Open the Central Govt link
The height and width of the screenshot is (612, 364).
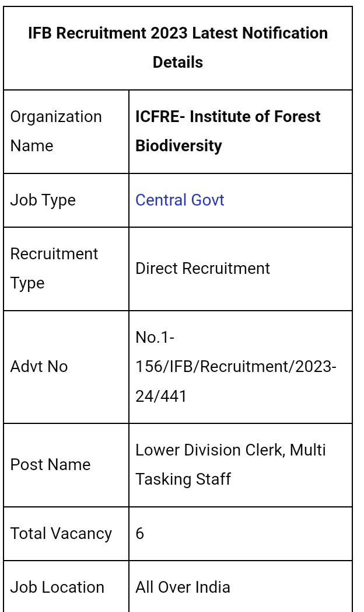point(180,200)
